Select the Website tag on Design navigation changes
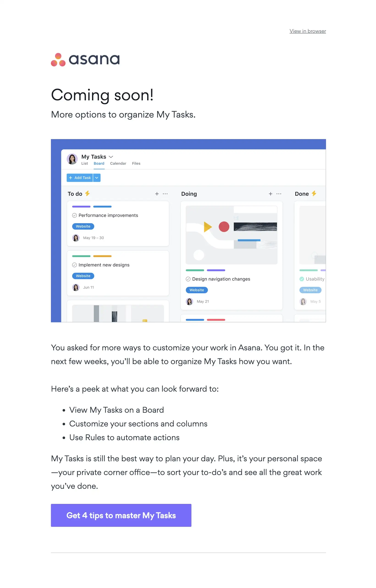Screen dimensions: 376x588 tap(197, 290)
